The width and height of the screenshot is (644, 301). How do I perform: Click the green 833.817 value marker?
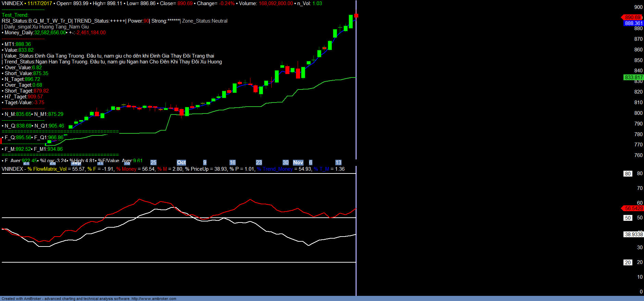click(x=633, y=77)
